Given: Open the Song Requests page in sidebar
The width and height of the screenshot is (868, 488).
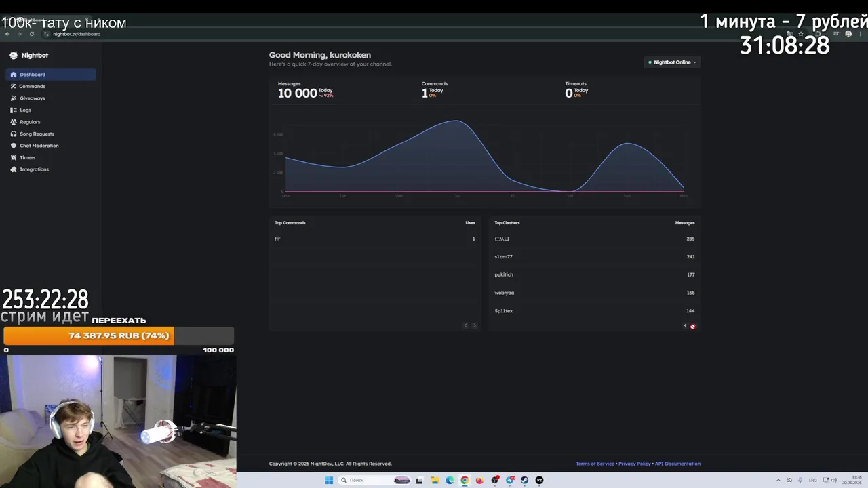Looking at the screenshot, I should coord(51,134).
